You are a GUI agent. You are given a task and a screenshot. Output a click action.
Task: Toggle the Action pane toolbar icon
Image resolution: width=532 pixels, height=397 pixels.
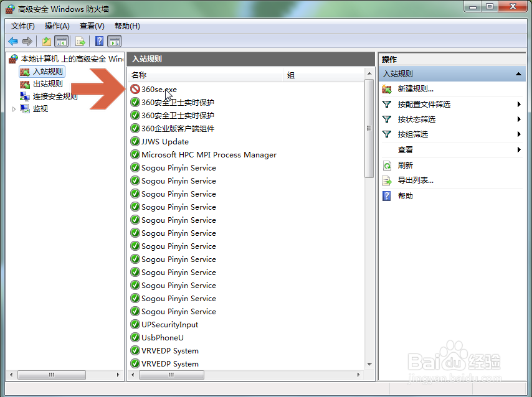[x=115, y=41]
